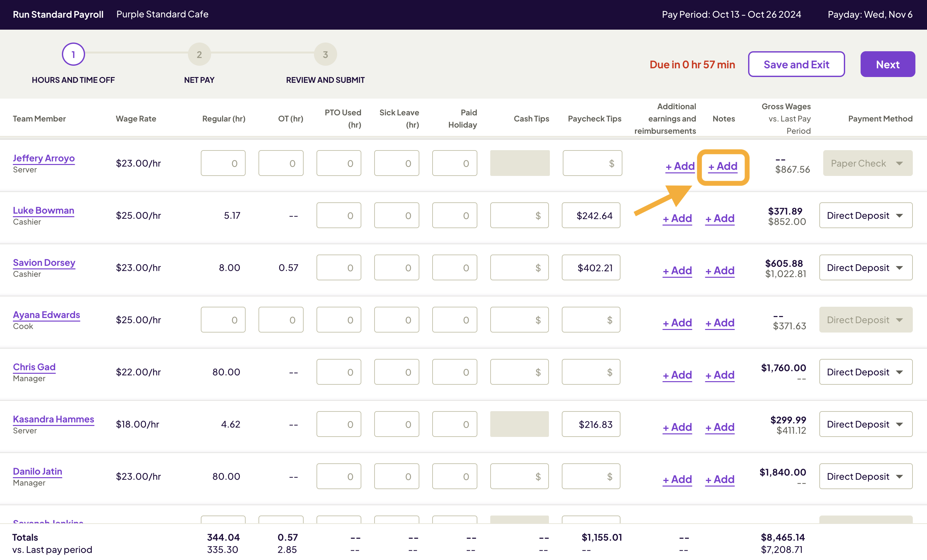Open Kasandra Hammes profile link
This screenshot has width=927, height=560.
click(x=54, y=419)
